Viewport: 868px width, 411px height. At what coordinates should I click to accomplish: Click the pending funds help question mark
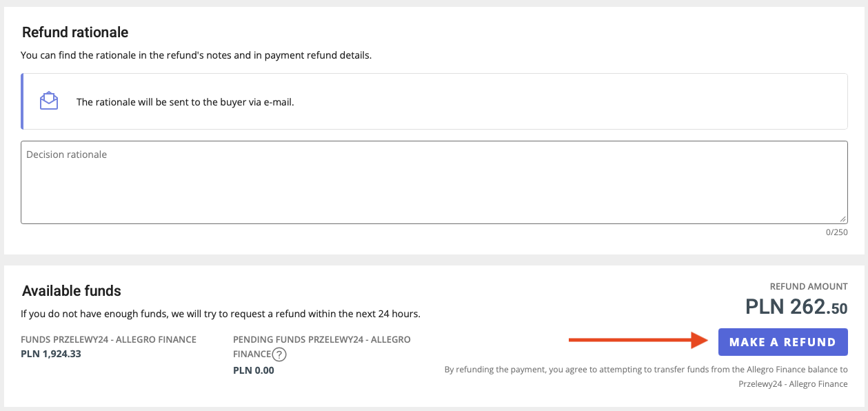tap(279, 354)
